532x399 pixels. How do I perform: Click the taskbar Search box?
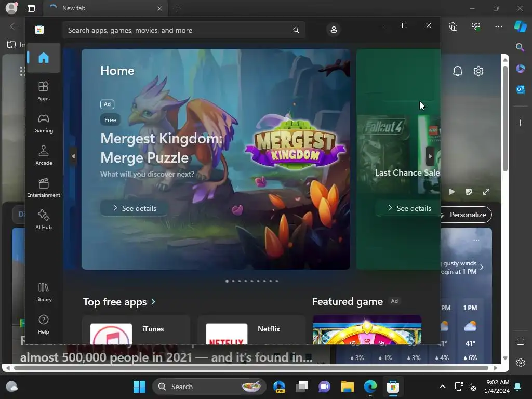pyautogui.click(x=209, y=387)
